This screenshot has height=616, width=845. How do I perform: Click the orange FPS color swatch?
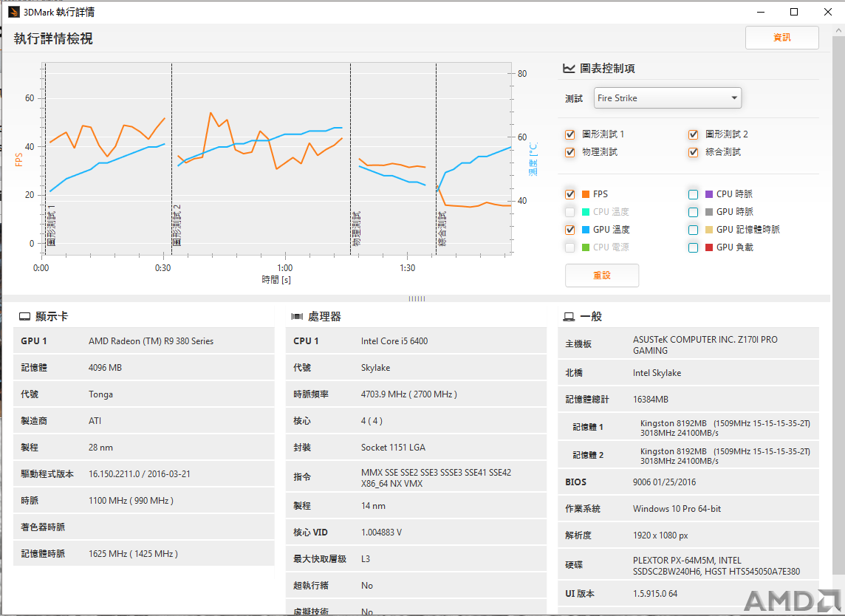[586, 194]
